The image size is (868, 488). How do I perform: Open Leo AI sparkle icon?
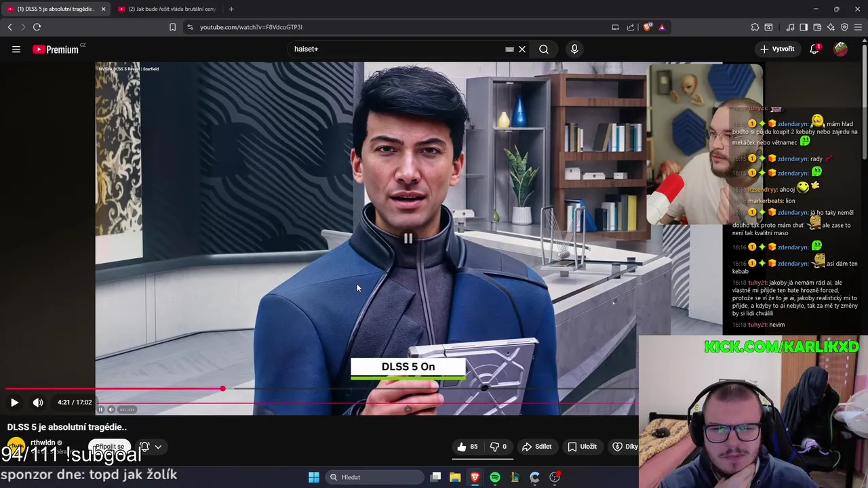[831, 27]
